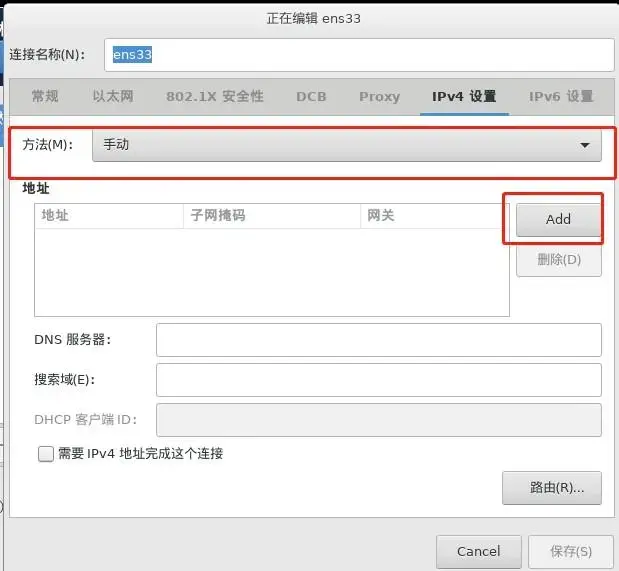Click the DHCP 客户端 ID field
619x571 pixels.
coord(379,420)
